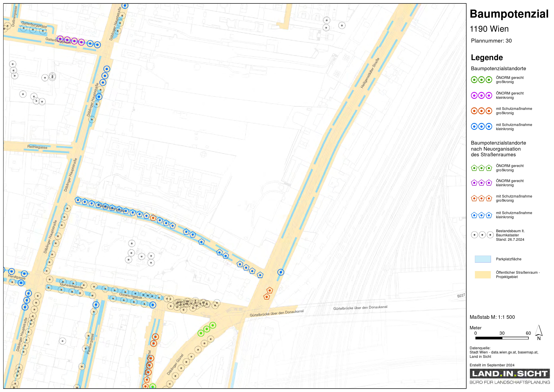The height and width of the screenshot is (392, 554).
Task: Click the blue circle marker on Heiligenstädter Straße
Action: click(x=281, y=272)
